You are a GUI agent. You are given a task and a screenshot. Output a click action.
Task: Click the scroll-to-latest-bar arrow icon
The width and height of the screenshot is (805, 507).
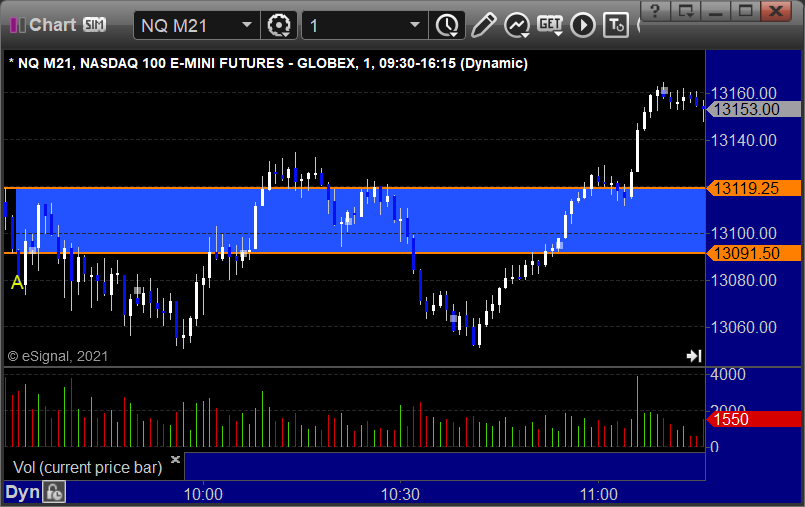point(694,356)
